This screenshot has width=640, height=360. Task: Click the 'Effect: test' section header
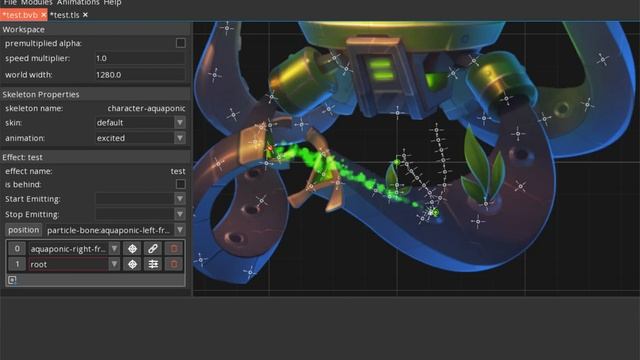pyautogui.click(x=96, y=157)
